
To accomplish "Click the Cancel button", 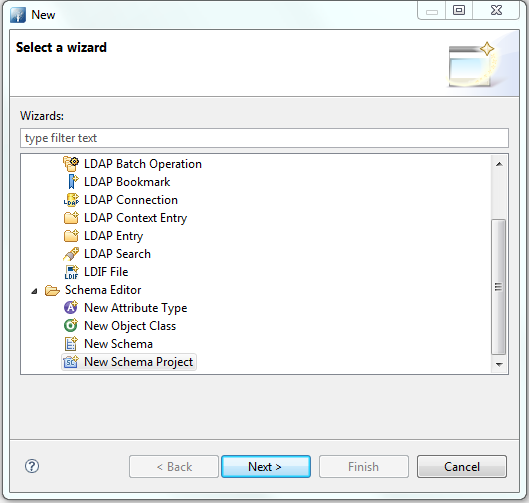I will coord(462,467).
